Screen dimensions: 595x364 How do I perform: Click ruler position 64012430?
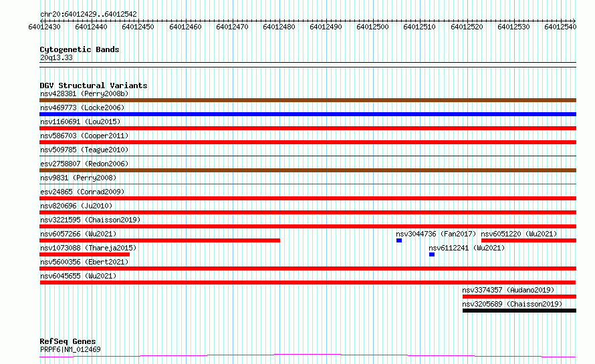pos(44,27)
